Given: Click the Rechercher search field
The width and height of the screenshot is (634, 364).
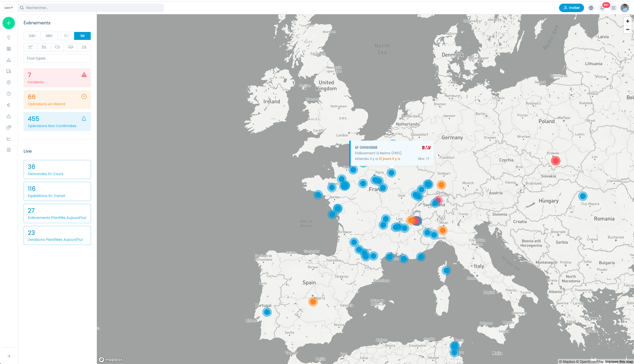Looking at the screenshot, I should tap(91, 8).
